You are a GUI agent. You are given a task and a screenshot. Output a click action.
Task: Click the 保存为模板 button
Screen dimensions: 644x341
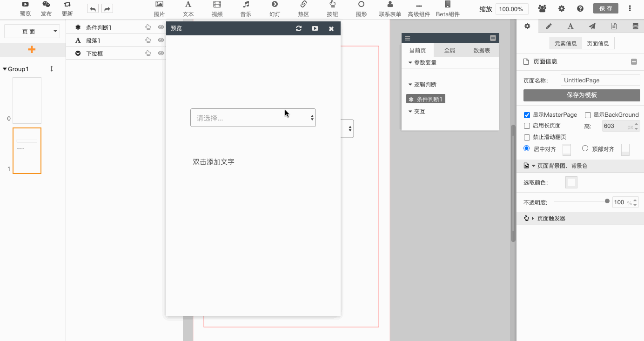582,95
